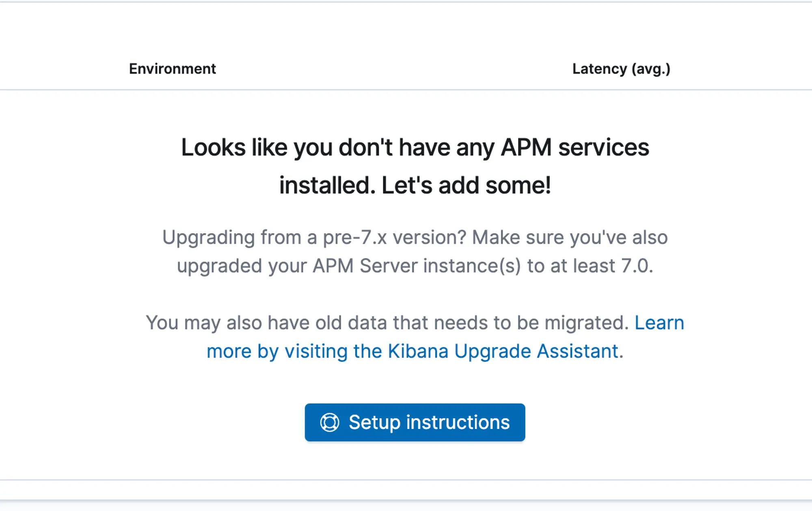Click the life ring icon inside blue button
Viewport: 812px width, 511px height.
[x=329, y=422]
